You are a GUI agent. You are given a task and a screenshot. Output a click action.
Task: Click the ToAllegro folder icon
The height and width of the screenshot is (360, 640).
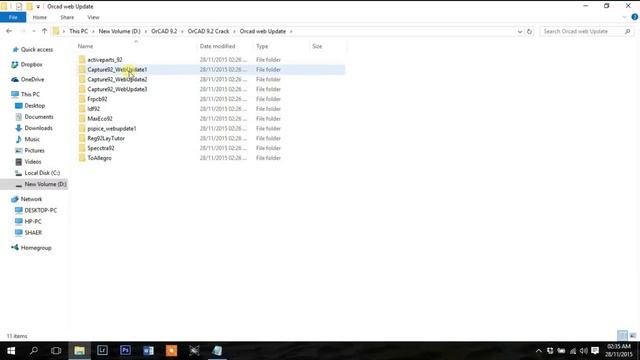coord(82,158)
